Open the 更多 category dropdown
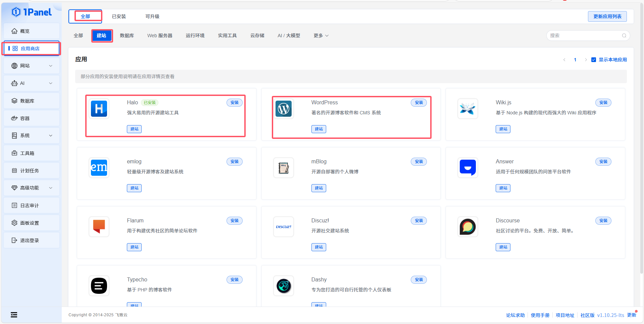This screenshot has width=644, height=324. click(321, 36)
